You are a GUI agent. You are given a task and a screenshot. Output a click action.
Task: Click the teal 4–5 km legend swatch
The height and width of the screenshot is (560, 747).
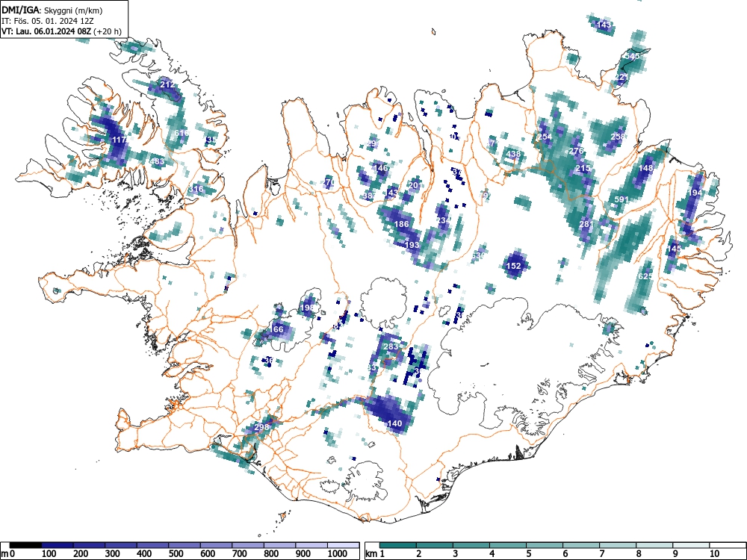pos(508,544)
